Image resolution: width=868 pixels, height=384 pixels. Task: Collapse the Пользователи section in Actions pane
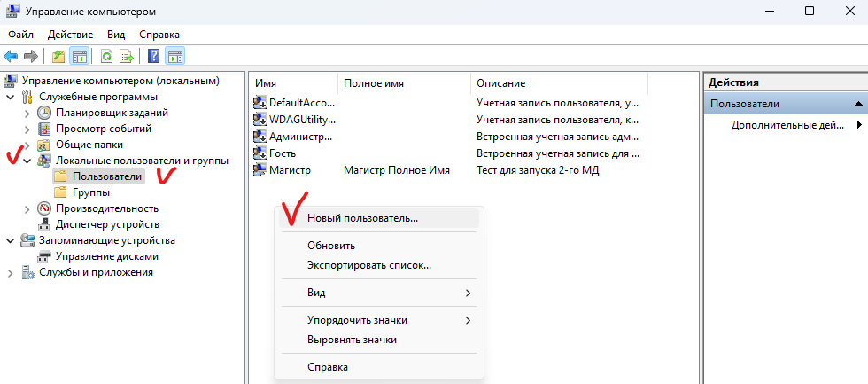pos(857,104)
